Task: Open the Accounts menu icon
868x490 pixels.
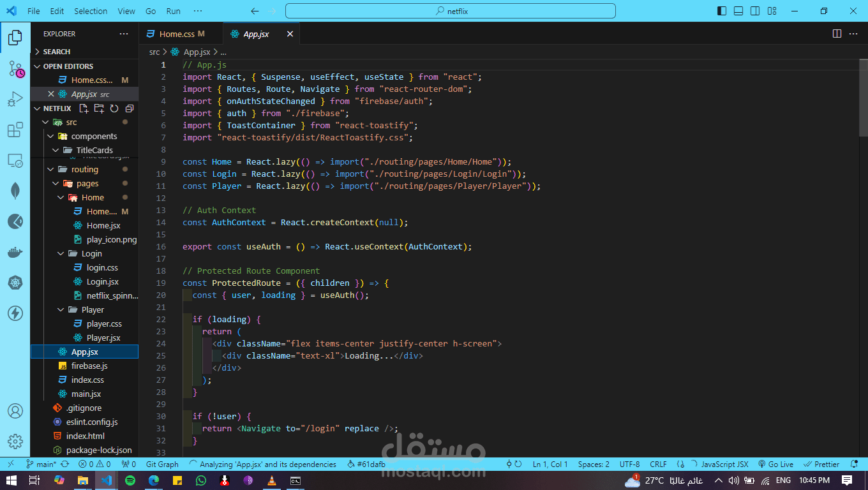Action: pyautogui.click(x=15, y=411)
